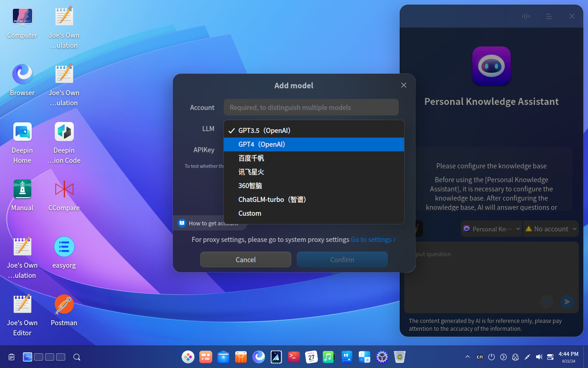
Task: Expand the No account dropdown
Action: [550, 229]
